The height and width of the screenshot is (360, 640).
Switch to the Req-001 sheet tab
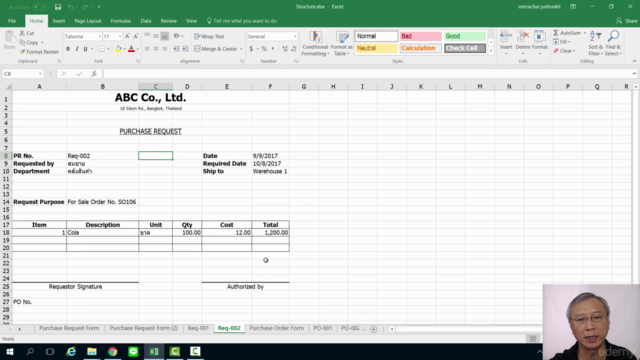pos(198,328)
